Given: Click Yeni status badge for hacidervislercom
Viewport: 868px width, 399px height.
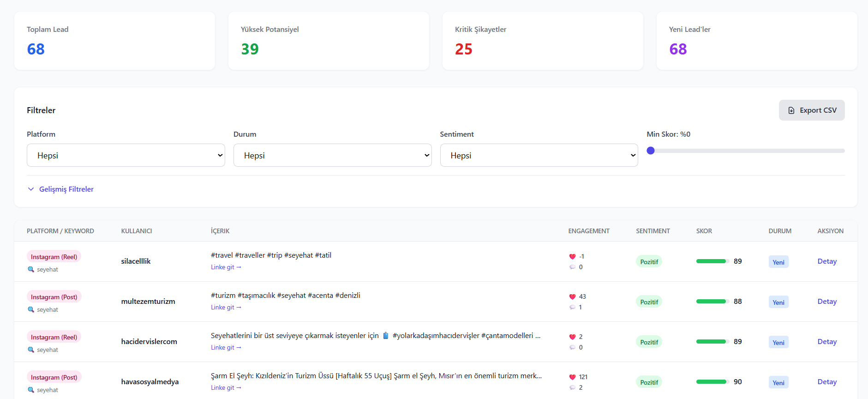Looking at the screenshot, I should pyautogui.click(x=778, y=342).
